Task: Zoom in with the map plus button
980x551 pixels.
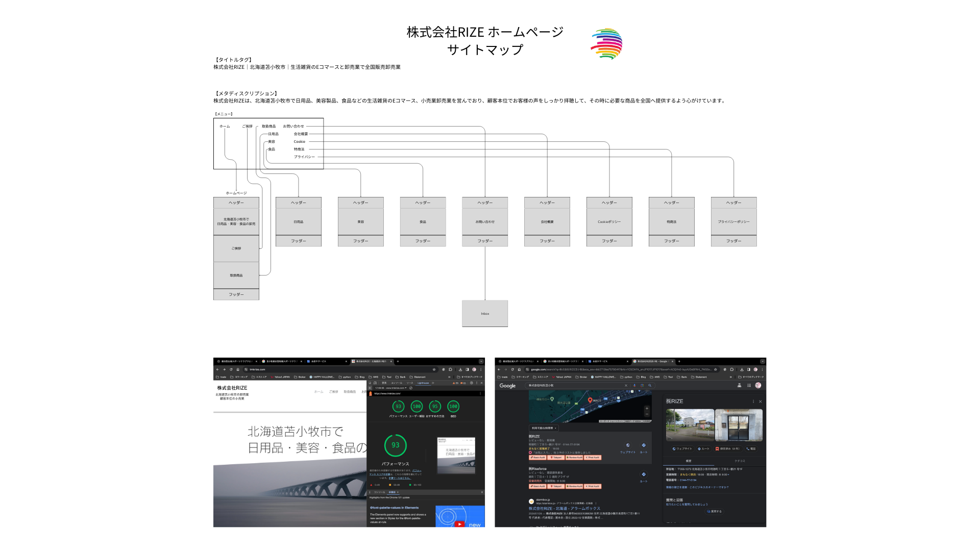Action: pos(647,409)
